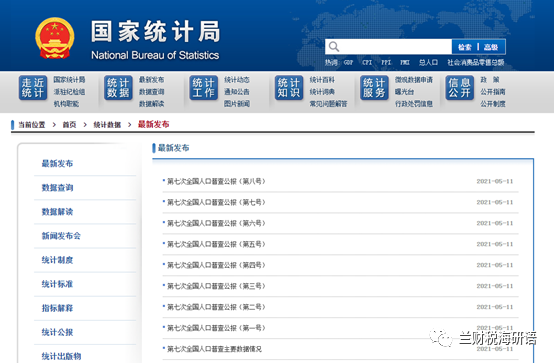This screenshot has height=363, width=554.
Task: Open 机构职能 link
Action: pos(66,104)
